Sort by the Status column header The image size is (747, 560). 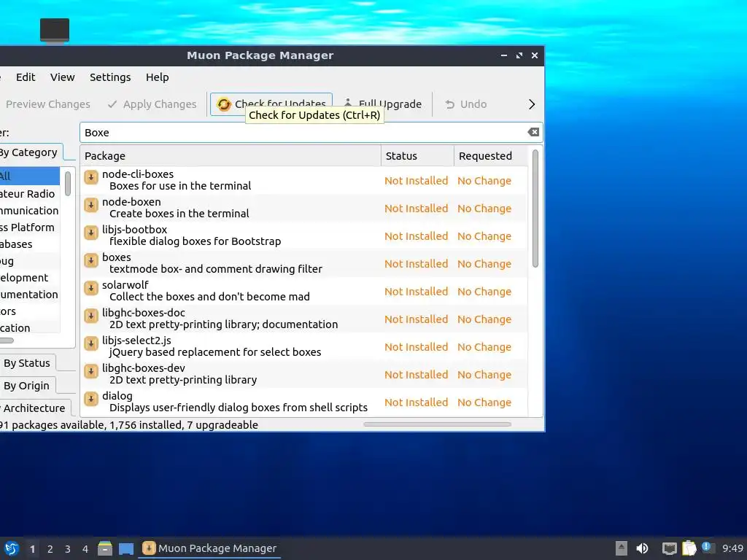417,156
